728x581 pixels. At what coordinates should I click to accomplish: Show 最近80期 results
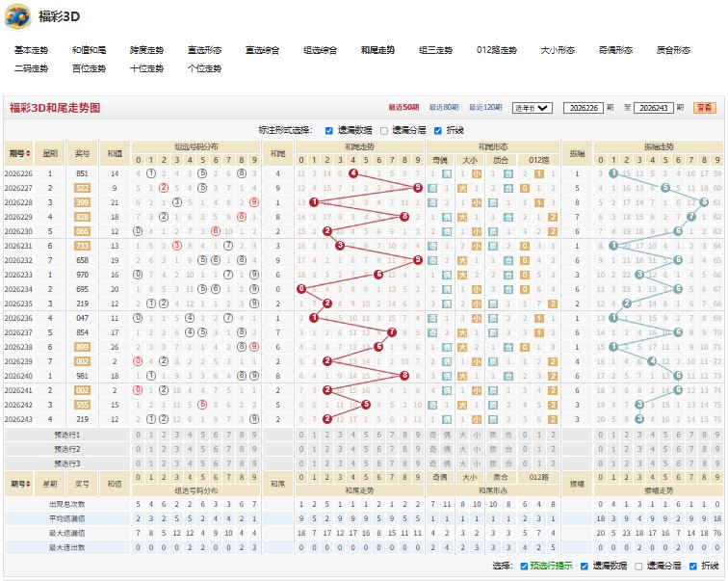pyautogui.click(x=443, y=108)
